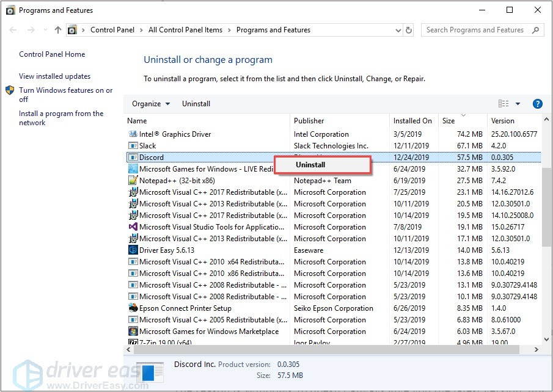
Task: Select Intel Graphics Driver entry name
Action: click(x=175, y=134)
